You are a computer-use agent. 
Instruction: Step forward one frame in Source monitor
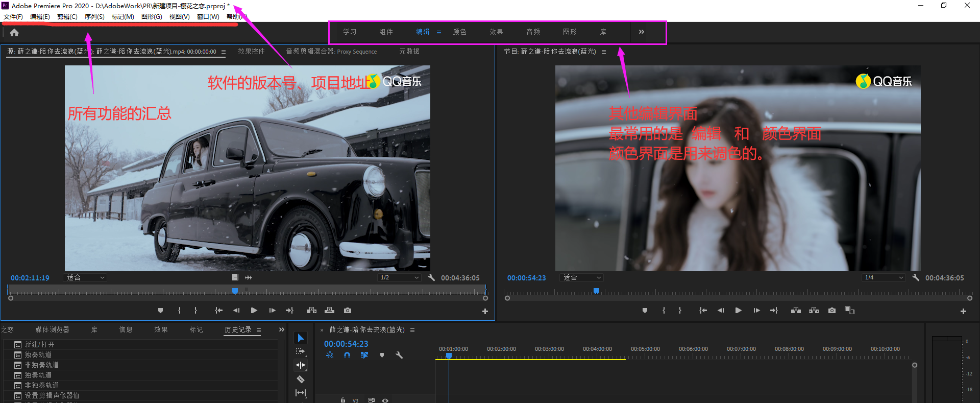pos(272,311)
